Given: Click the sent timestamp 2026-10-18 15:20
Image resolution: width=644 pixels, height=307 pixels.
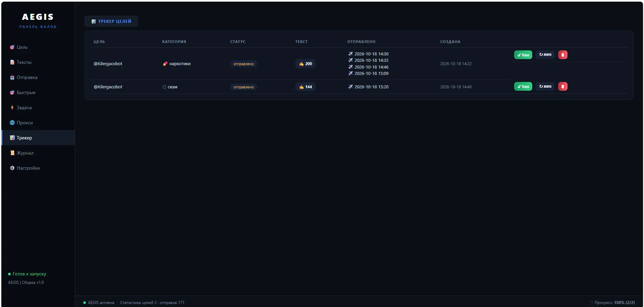Looking at the screenshot, I should [368, 87].
